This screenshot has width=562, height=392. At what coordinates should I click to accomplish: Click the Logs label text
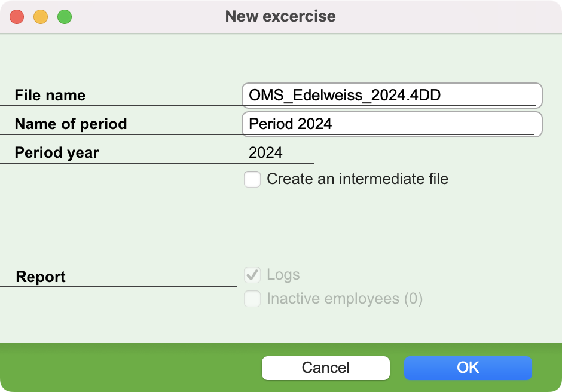(x=283, y=275)
